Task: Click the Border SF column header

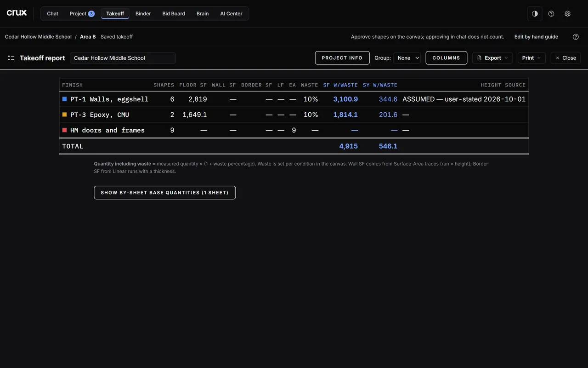Action: click(x=257, y=85)
